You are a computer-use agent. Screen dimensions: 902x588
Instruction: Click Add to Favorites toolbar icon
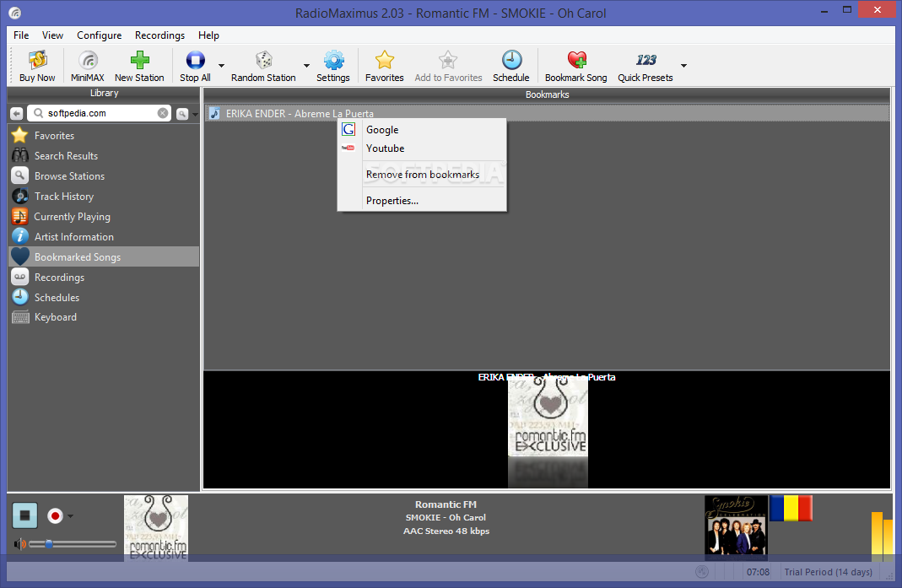(448, 66)
